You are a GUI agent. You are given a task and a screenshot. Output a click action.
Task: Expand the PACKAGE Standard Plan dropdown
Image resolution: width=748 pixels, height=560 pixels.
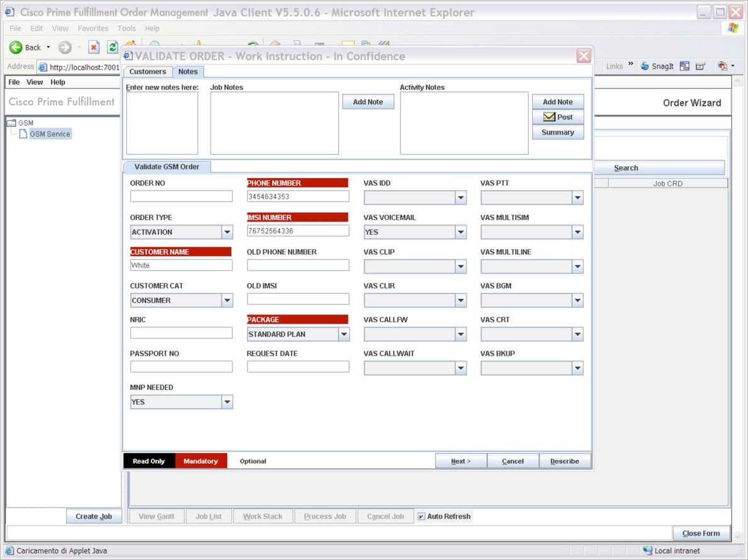[x=344, y=335]
